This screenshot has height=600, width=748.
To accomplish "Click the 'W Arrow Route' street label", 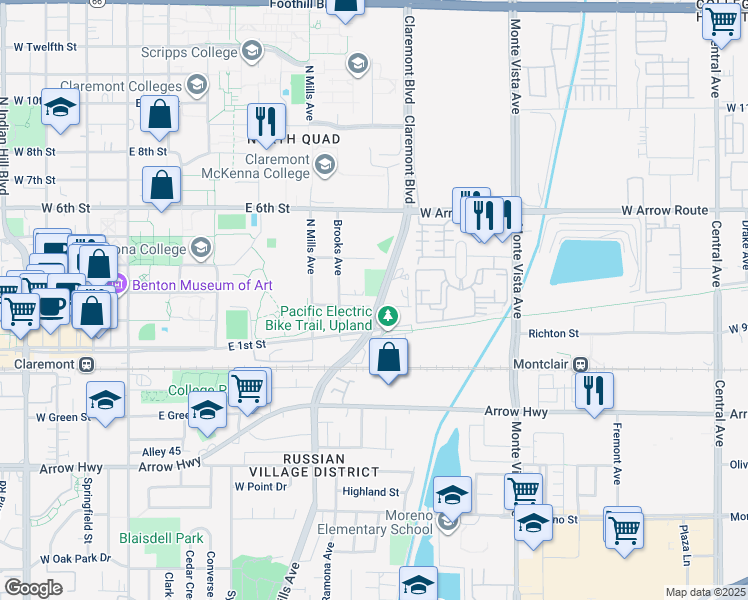I will click(x=665, y=210).
